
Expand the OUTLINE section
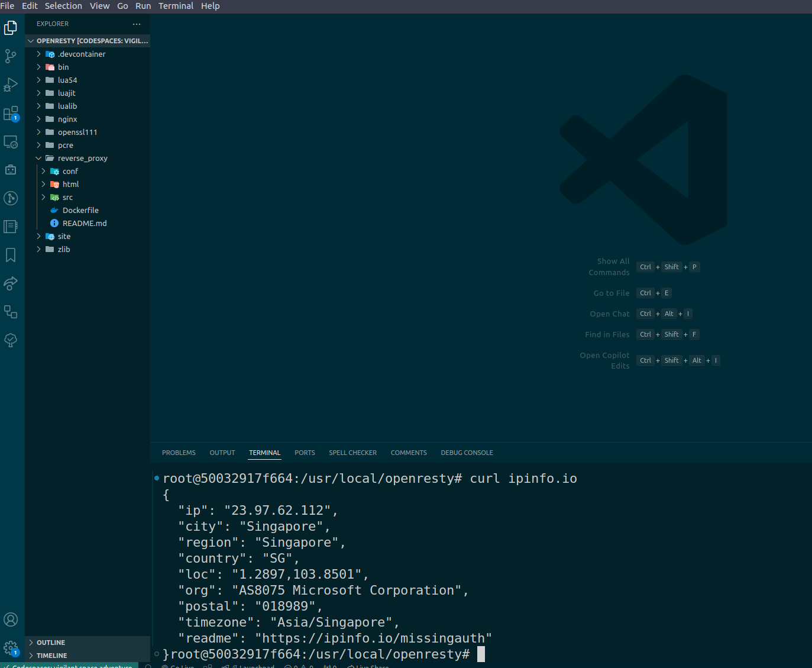(88, 643)
